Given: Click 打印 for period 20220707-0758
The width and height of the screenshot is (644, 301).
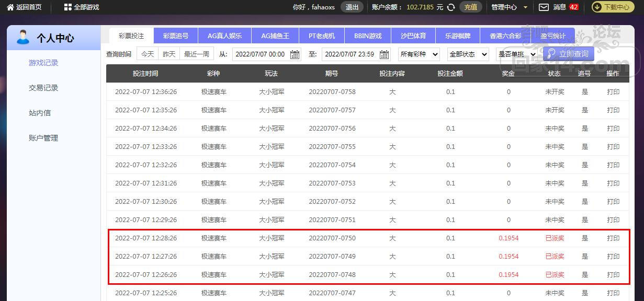Looking at the screenshot, I should (613, 92).
